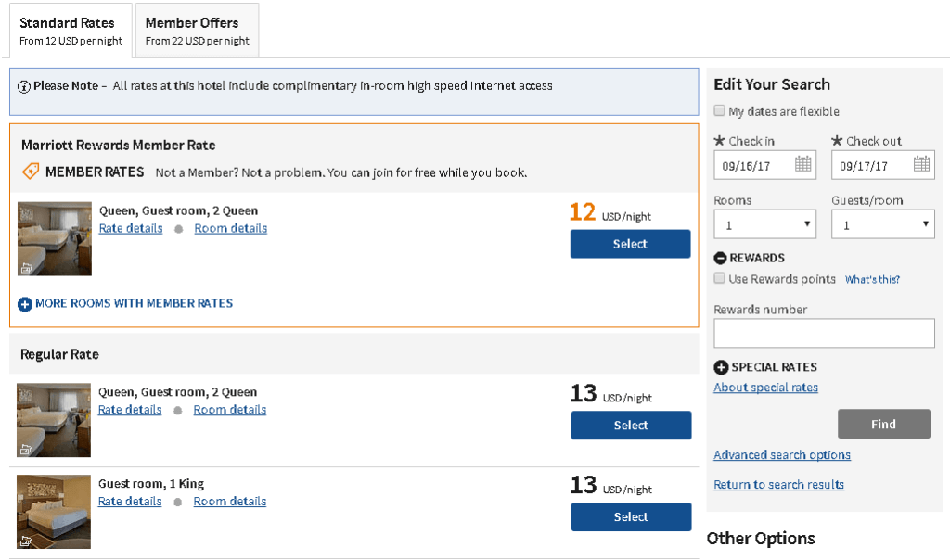This screenshot has height=560, width=950.
Task: Open the member rate Queen room thumbnail
Action: click(x=55, y=238)
